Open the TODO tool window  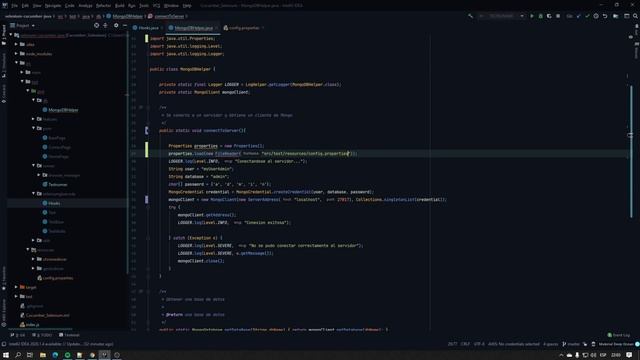42,335
